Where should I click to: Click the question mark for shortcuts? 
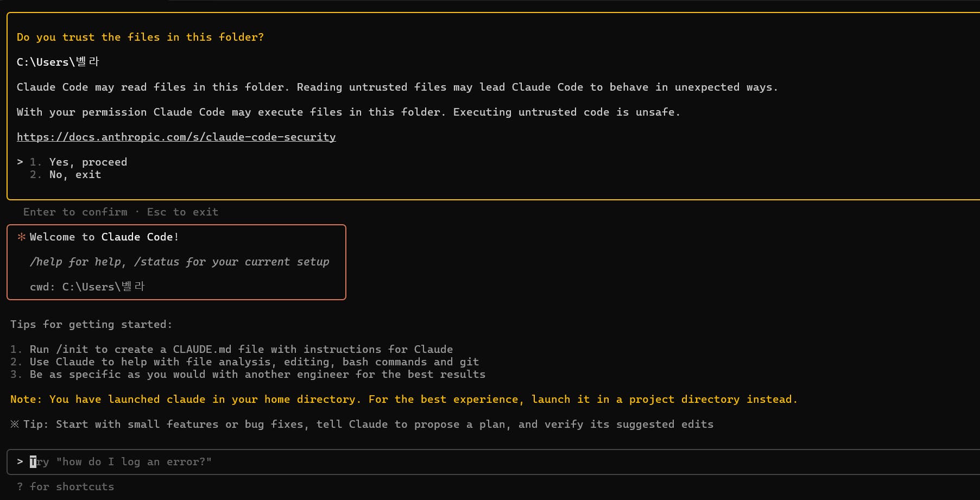[x=20, y=486]
